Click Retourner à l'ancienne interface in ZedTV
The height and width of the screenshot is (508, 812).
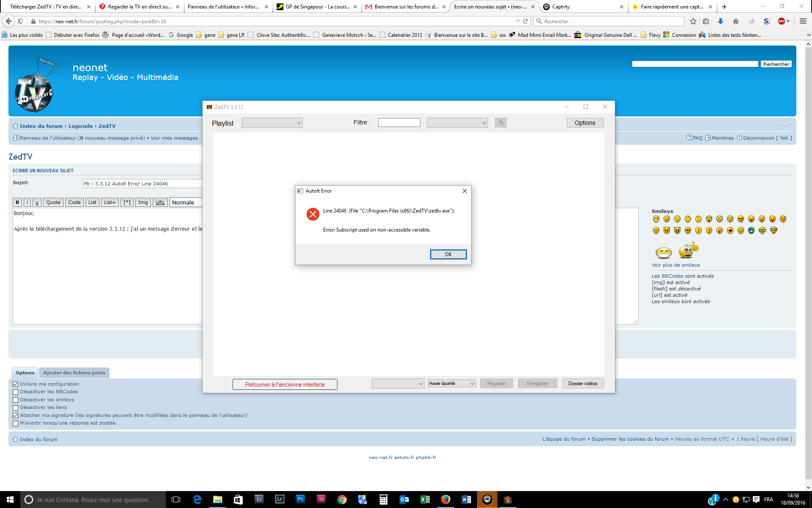click(x=285, y=384)
